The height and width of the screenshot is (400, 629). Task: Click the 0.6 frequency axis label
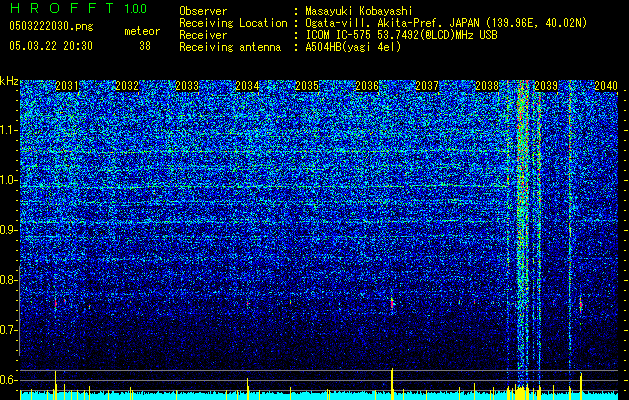click(x=9, y=380)
